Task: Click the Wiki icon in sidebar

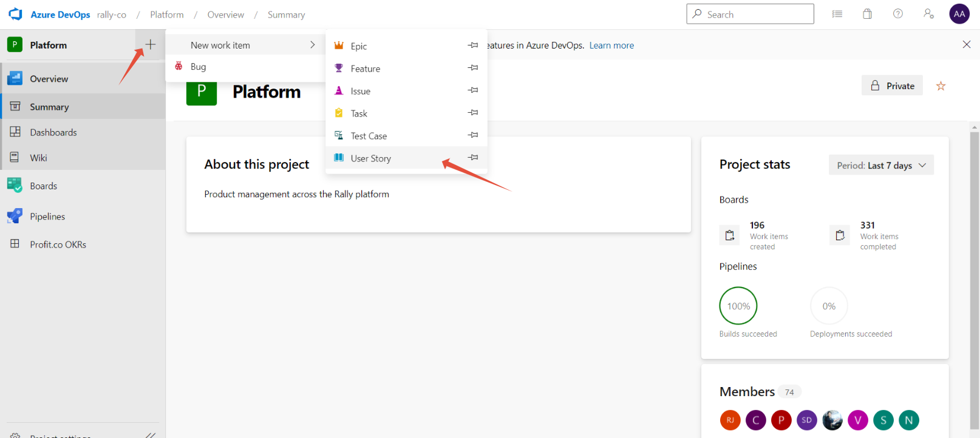Action: click(15, 157)
